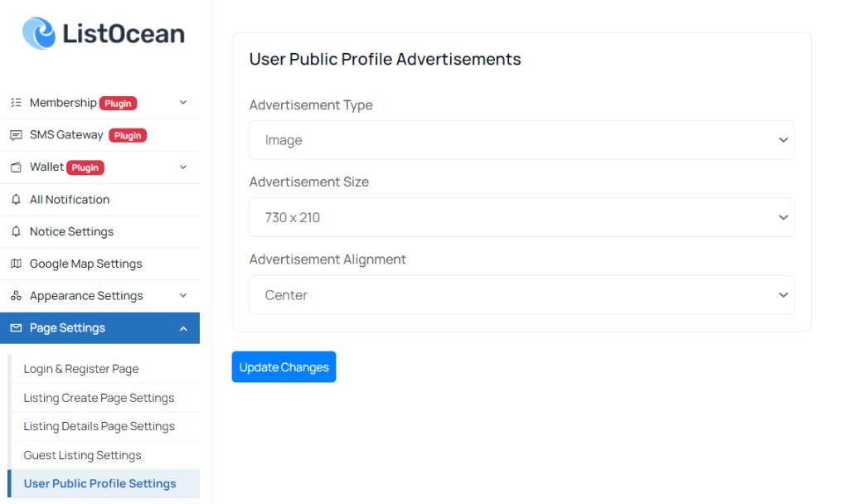Click the Appearance Settings icon
The height and width of the screenshot is (504, 849).
click(x=17, y=296)
